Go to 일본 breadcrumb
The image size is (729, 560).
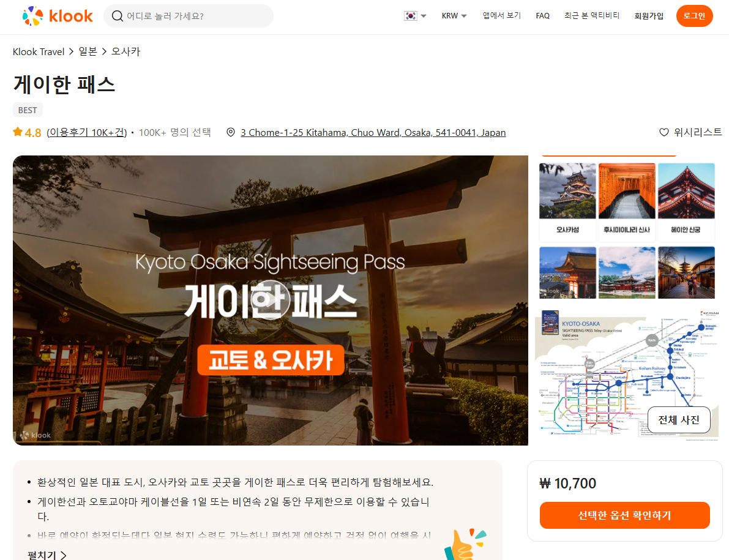(88, 51)
